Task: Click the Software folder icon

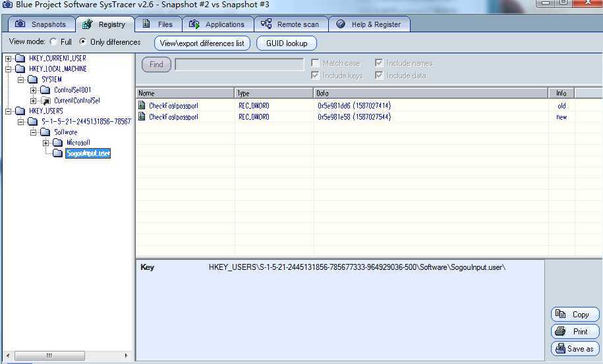Action: coord(45,132)
